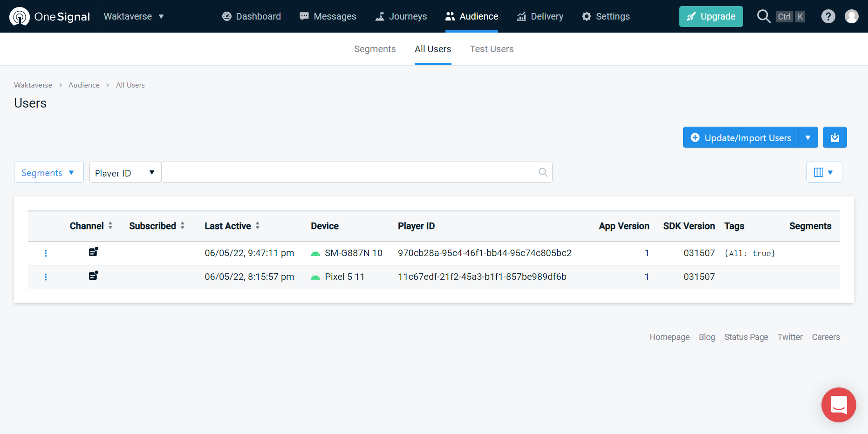Click the Careers footer link
The width and height of the screenshot is (868, 434).
pyautogui.click(x=826, y=337)
